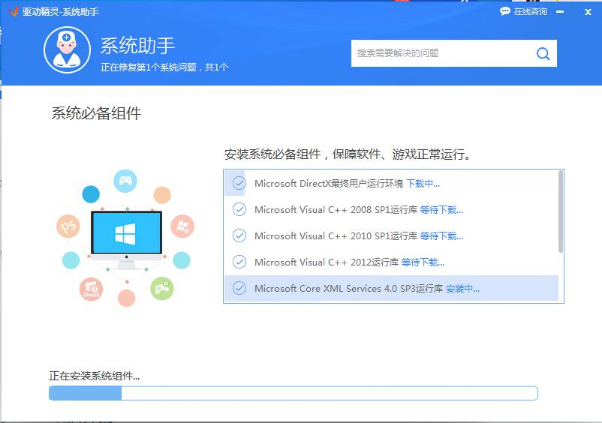Click the component list scrollbar

click(x=561, y=212)
